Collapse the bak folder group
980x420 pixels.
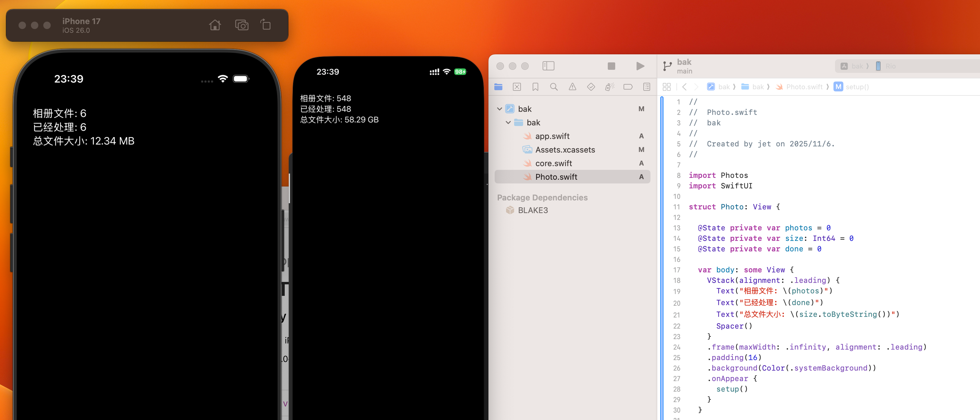coord(508,122)
